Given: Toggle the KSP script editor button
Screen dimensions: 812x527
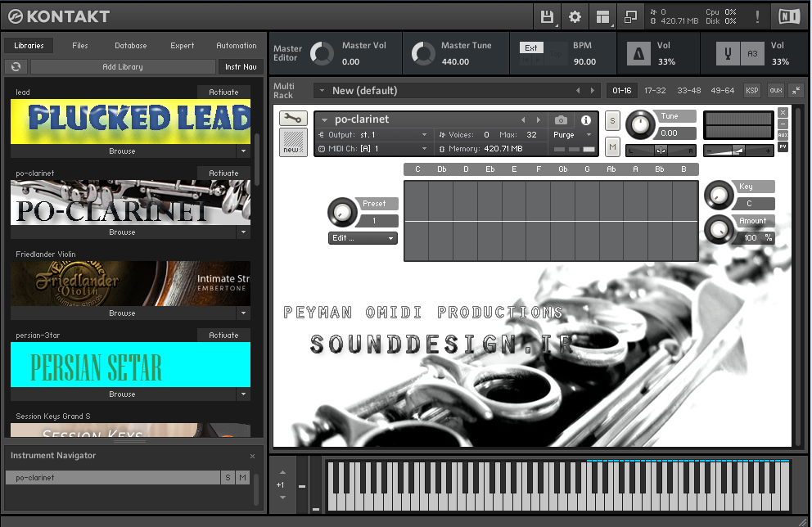Looking at the screenshot, I should coord(752,91).
